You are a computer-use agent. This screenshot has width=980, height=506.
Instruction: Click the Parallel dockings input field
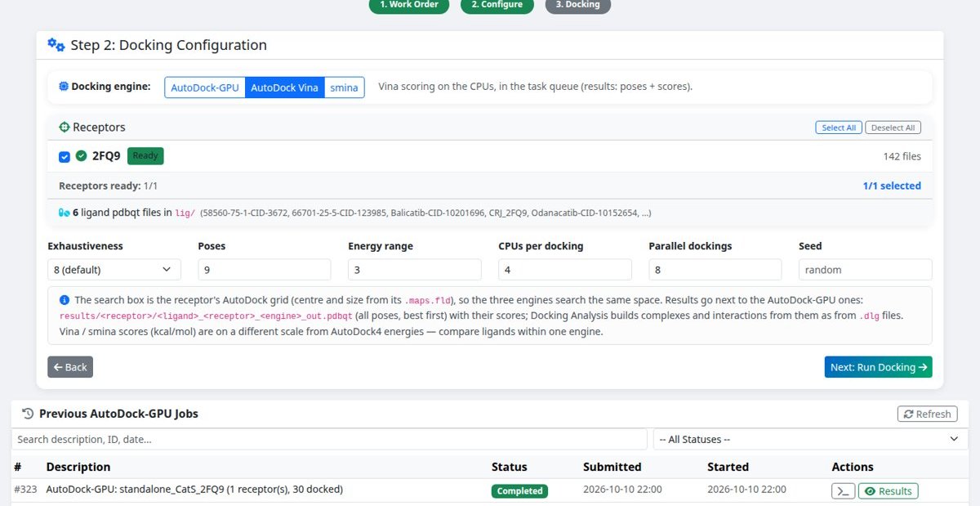715,270
